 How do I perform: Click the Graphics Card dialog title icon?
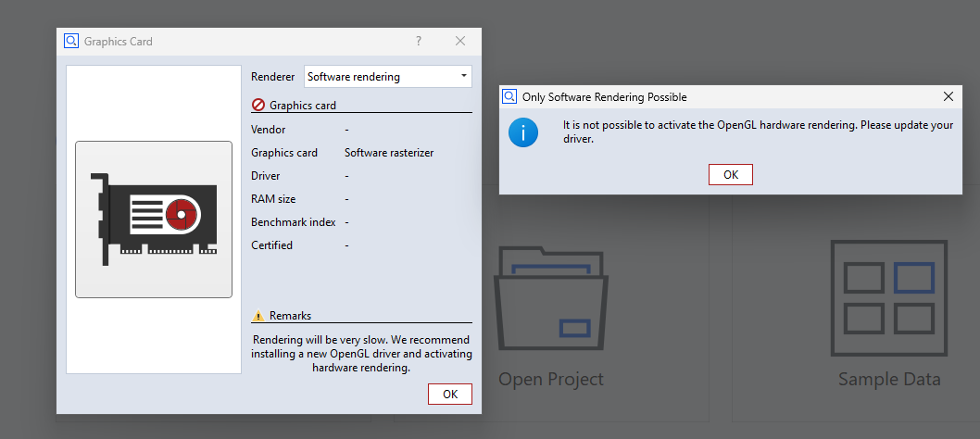pos(71,42)
